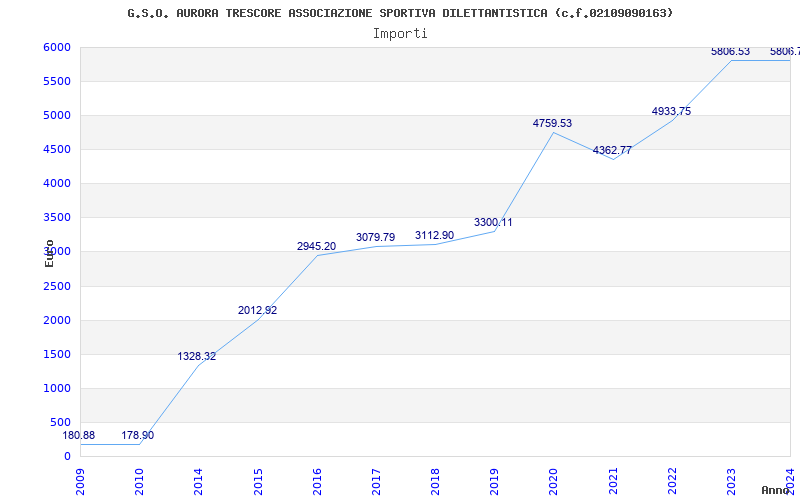Click the data label 180.88
This screenshot has height=500, width=800.
coord(79,436)
